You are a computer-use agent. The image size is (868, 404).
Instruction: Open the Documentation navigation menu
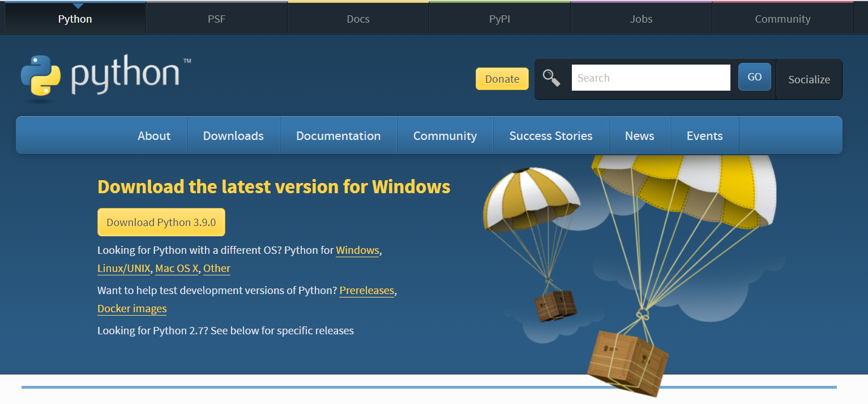click(339, 135)
